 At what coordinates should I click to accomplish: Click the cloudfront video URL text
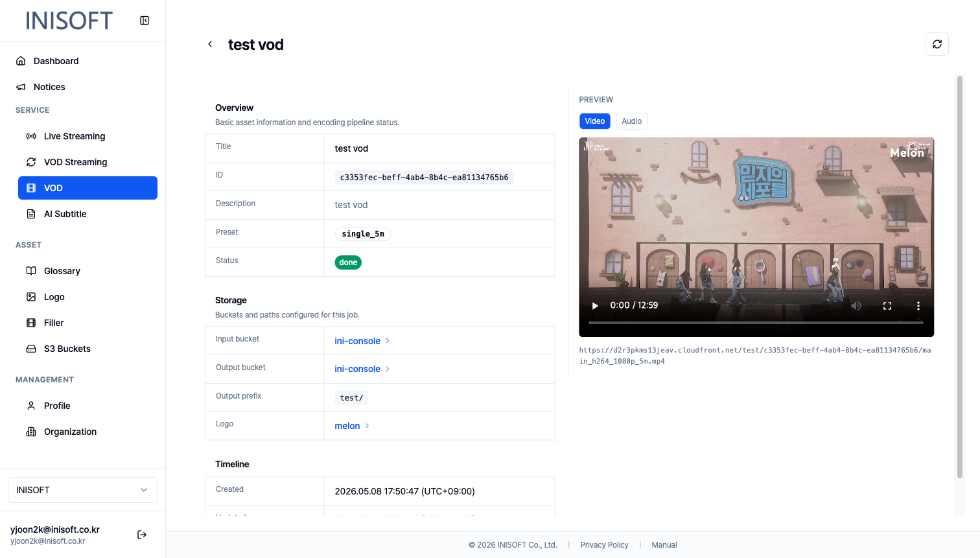point(755,356)
